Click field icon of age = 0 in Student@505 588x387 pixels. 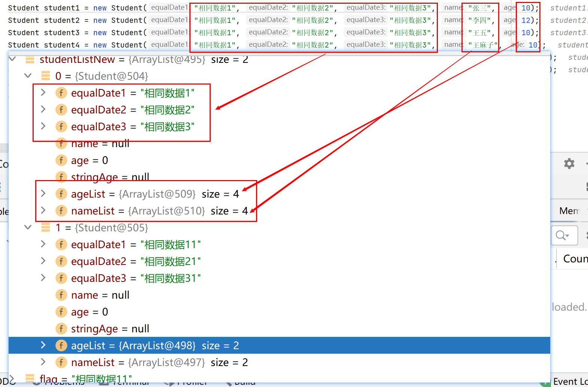(61, 312)
